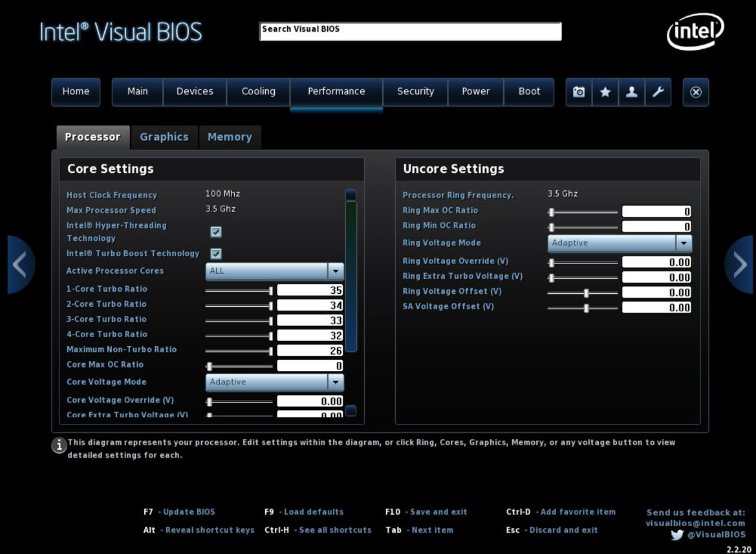The image size is (756, 554).
Task: Click the Ring Voltage Override slider
Action: (583, 263)
